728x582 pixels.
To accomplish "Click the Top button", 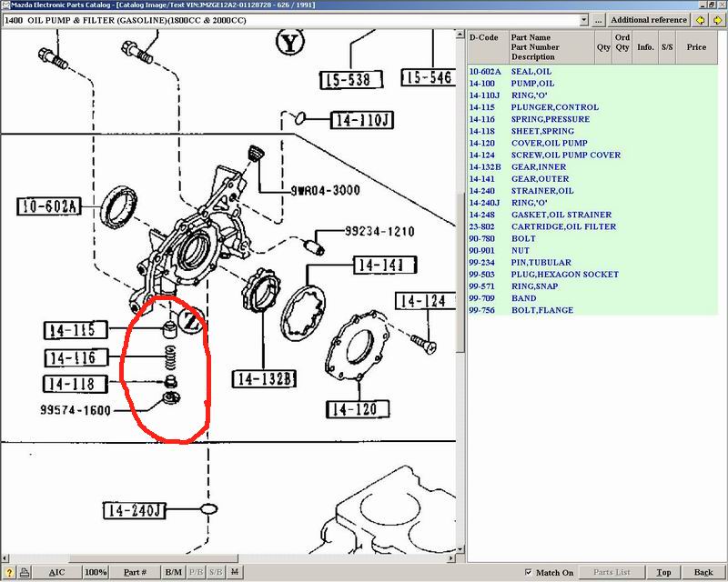I will coord(664,572).
